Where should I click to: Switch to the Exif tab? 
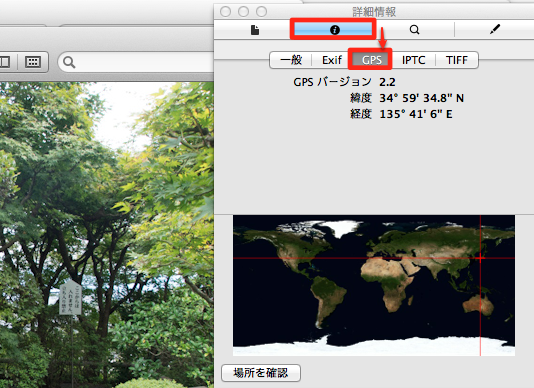coord(332,60)
